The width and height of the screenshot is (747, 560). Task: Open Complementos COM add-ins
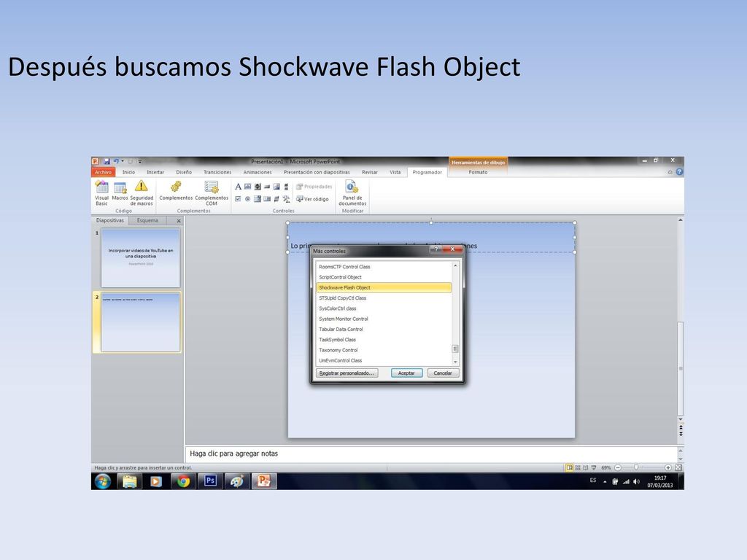coord(211,192)
